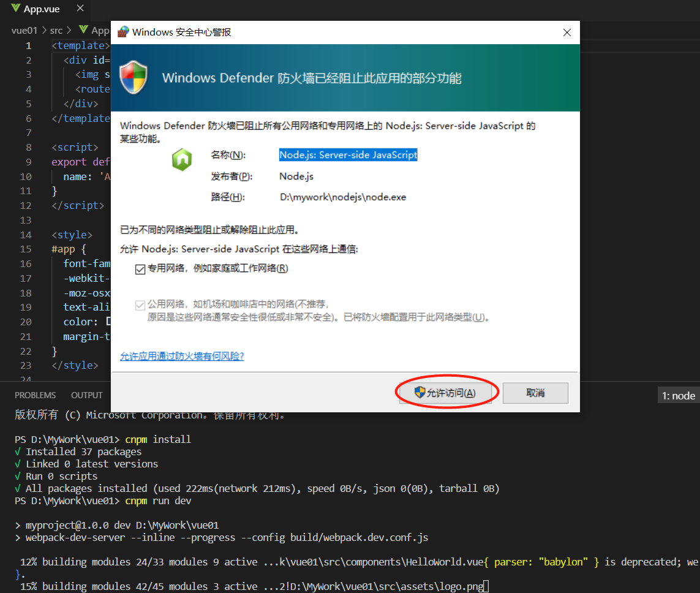This screenshot has height=593, width=700.
Task: Select the vue01 breadcrumb segment
Action: 24,30
